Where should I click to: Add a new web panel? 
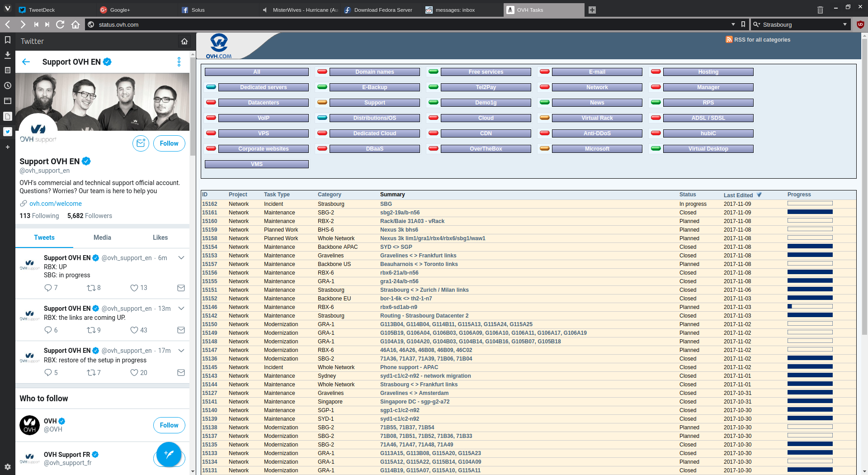(8, 147)
